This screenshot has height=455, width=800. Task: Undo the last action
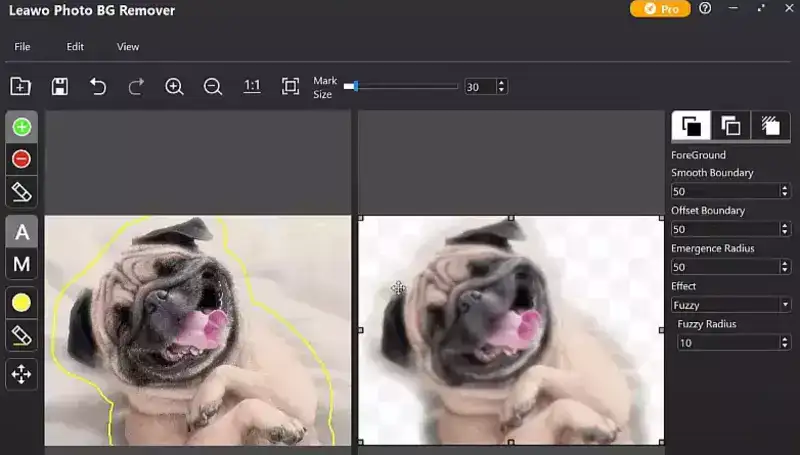coord(98,86)
